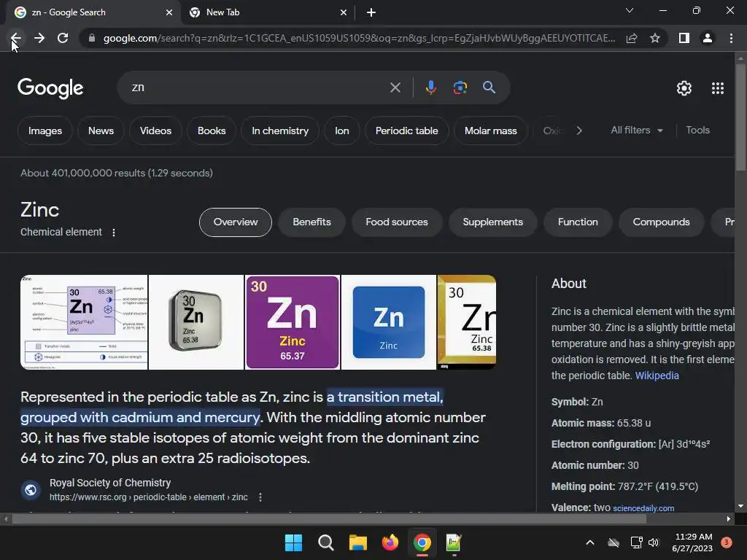The height and width of the screenshot is (560, 747).
Task: Click the zn search input field
Action: pyautogui.click(x=258, y=87)
